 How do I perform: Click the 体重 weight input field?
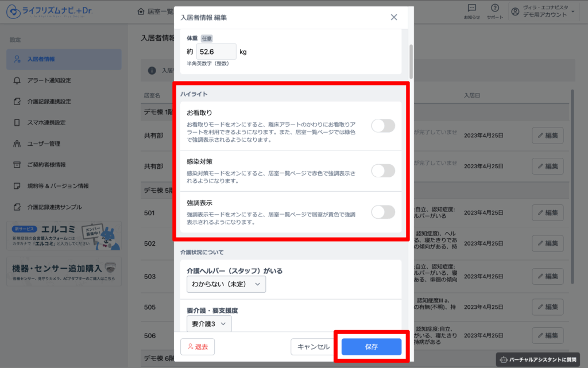(x=216, y=52)
